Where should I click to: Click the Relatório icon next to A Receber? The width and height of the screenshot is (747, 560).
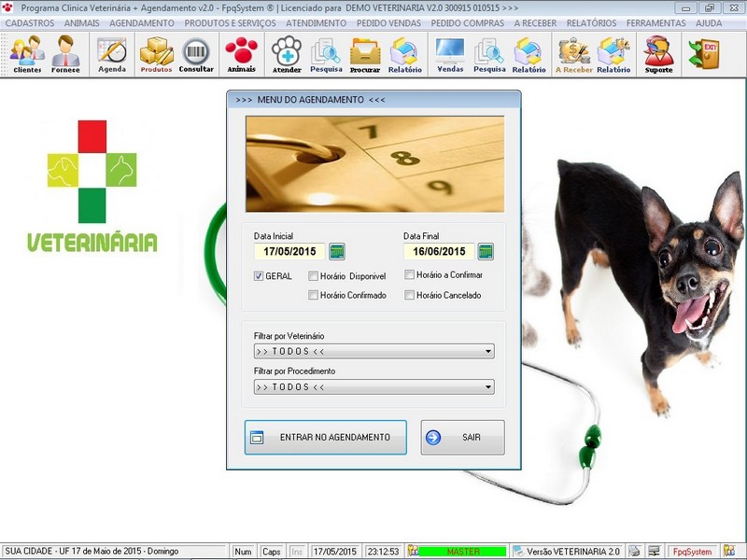point(613,54)
